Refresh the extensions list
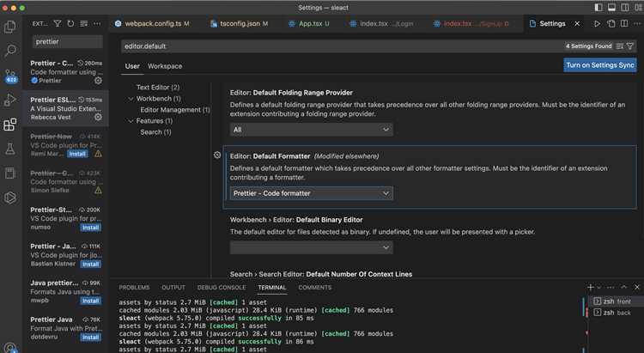 70,24
